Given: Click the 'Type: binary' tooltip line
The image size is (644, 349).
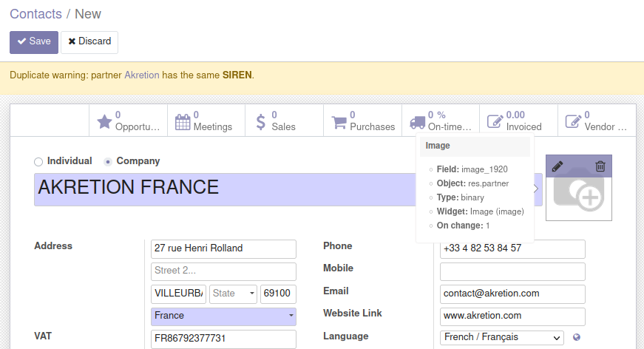Looking at the screenshot, I should pos(461,197).
